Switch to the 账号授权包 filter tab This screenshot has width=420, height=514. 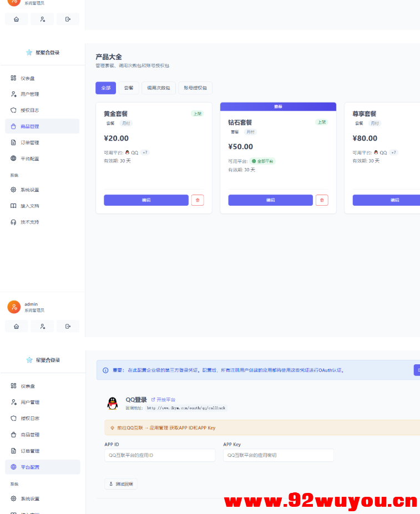[x=195, y=88]
